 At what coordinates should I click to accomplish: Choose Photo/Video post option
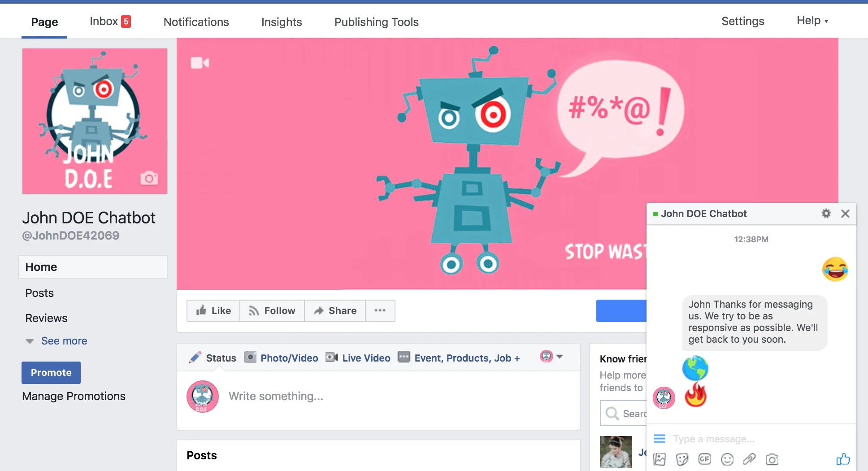(x=281, y=358)
